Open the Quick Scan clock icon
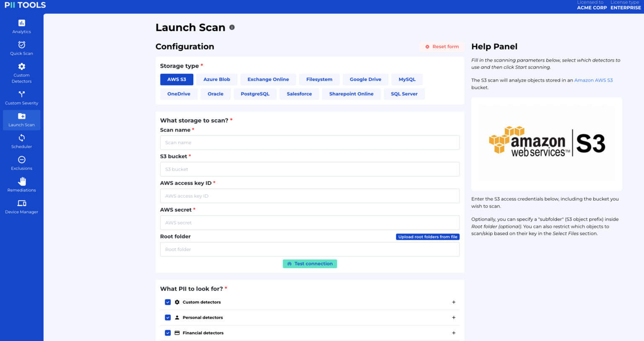Viewport: 644px width, 341px height. pyautogui.click(x=22, y=45)
